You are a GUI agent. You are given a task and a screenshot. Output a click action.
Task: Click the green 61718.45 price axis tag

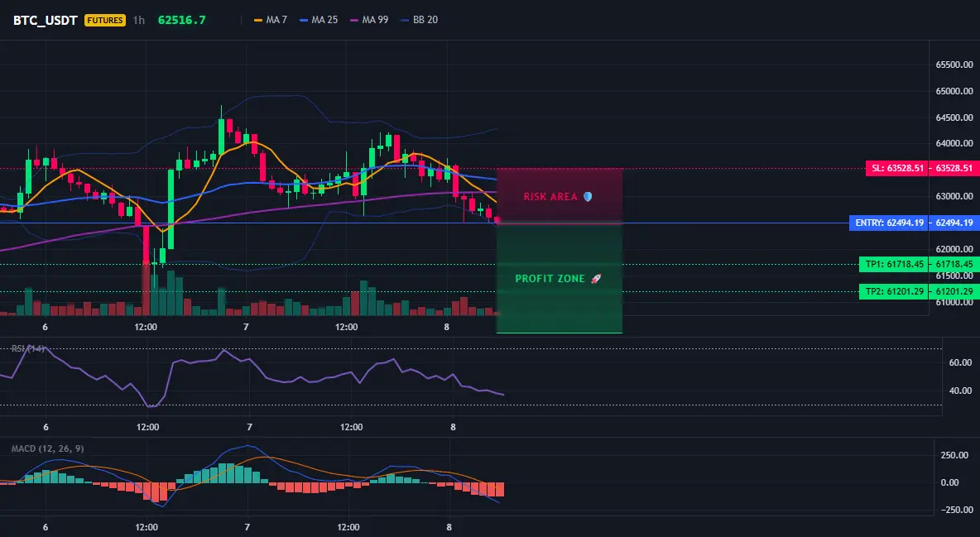pos(954,265)
